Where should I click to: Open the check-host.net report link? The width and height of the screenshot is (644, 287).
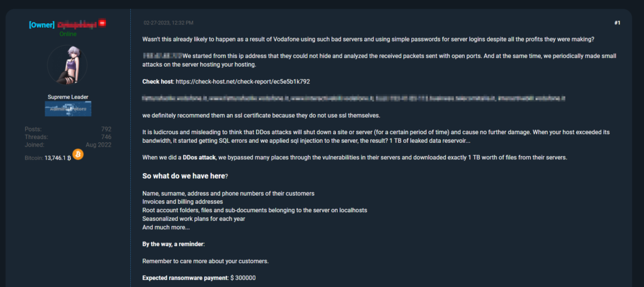[x=243, y=82]
